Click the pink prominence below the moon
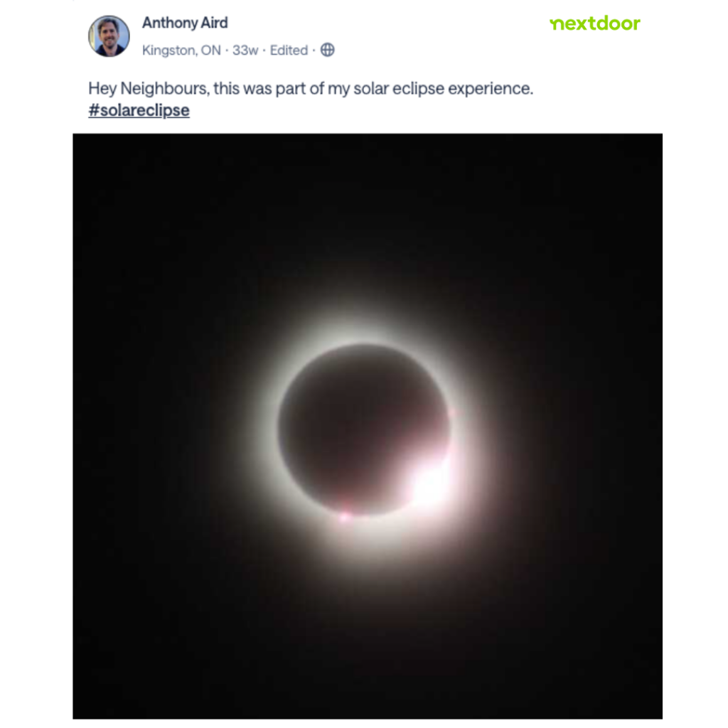This screenshot has width=728, height=728. (x=344, y=515)
